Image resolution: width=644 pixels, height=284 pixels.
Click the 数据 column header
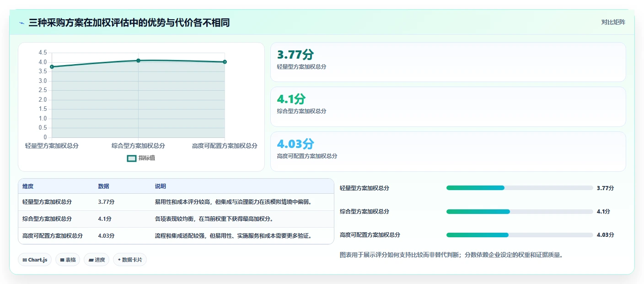pyautogui.click(x=103, y=186)
